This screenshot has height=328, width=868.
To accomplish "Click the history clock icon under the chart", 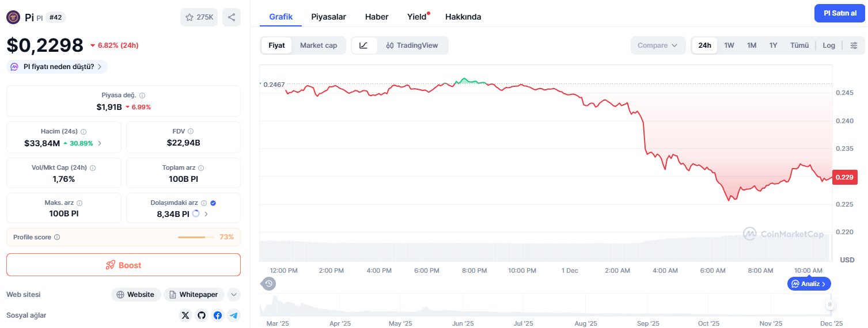I will point(268,283).
